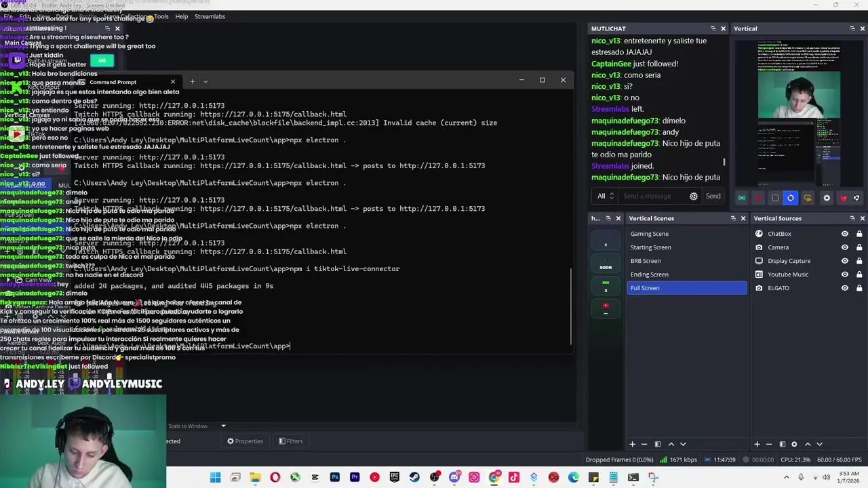868x488 pixels.
Task: Click the highlighted blue circular icon
Action: 791,198
